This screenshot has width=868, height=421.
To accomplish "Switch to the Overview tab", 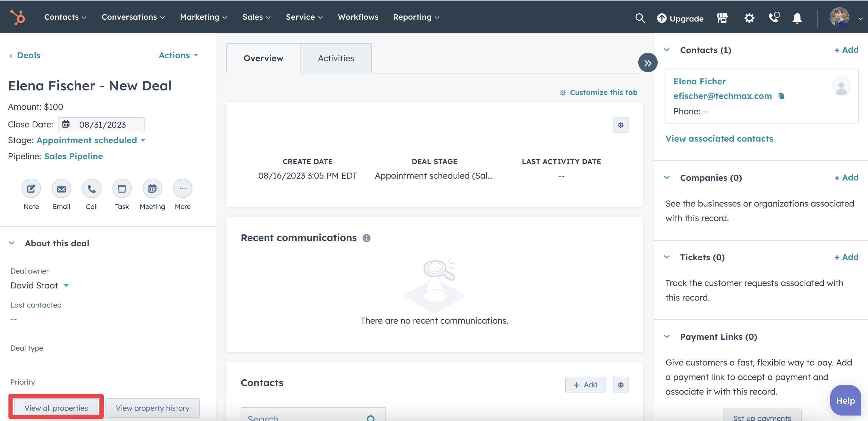I will [x=263, y=58].
